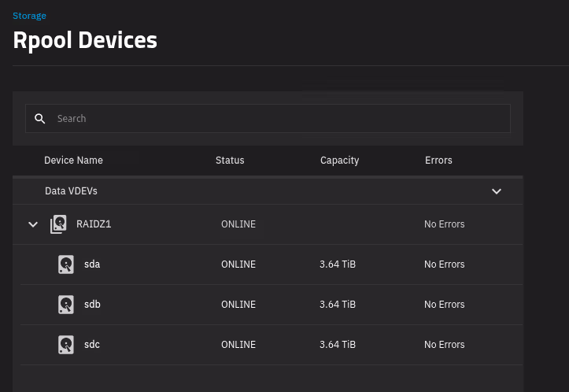Click the Capacity column header

339,161
